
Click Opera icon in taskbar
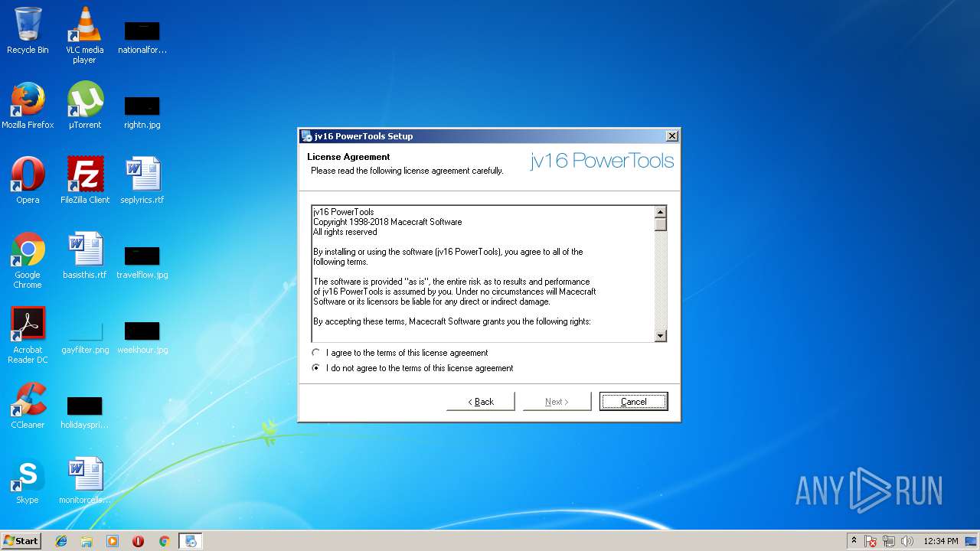click(138, 541)
